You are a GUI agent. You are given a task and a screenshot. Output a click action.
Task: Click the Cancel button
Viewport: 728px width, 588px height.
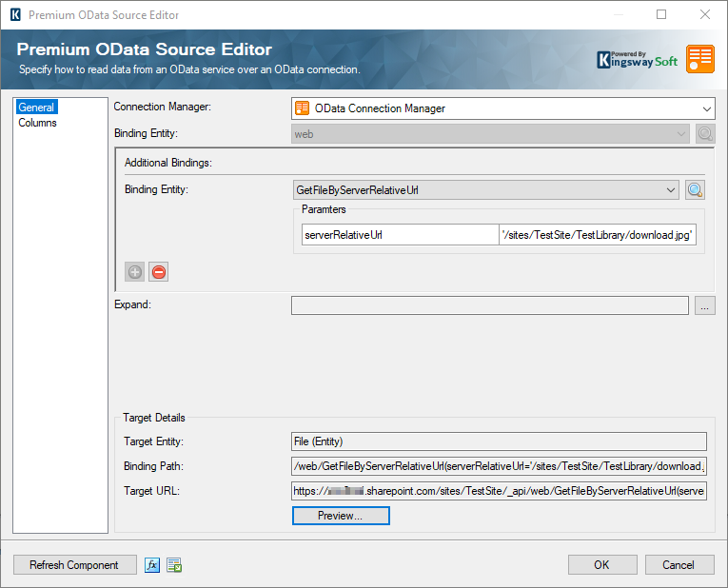point(679,565)
